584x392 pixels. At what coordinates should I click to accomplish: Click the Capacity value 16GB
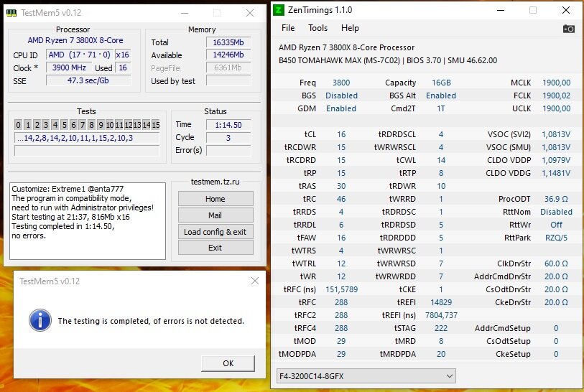tap(441, 83)
